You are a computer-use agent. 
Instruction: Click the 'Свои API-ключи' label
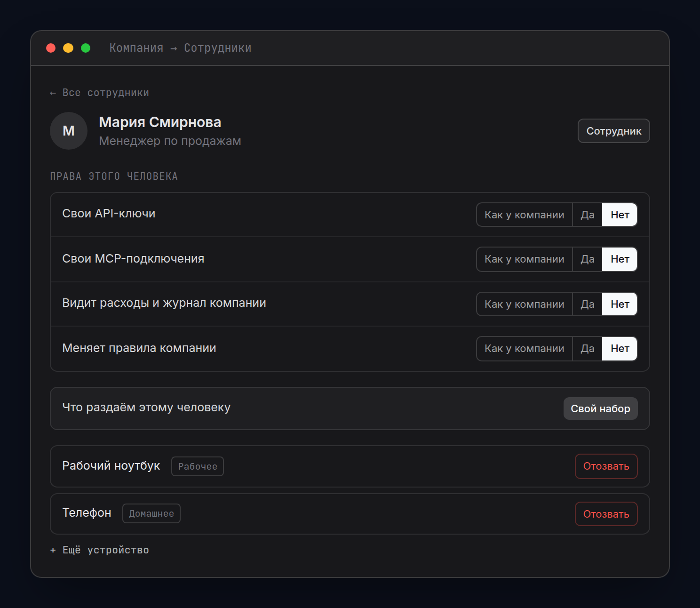point(109,214)
